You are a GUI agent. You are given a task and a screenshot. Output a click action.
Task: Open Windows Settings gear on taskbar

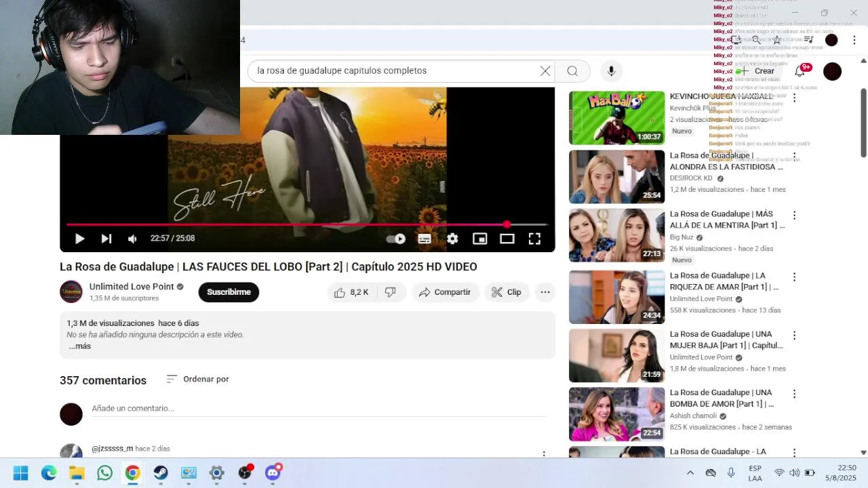pos(216,473)
